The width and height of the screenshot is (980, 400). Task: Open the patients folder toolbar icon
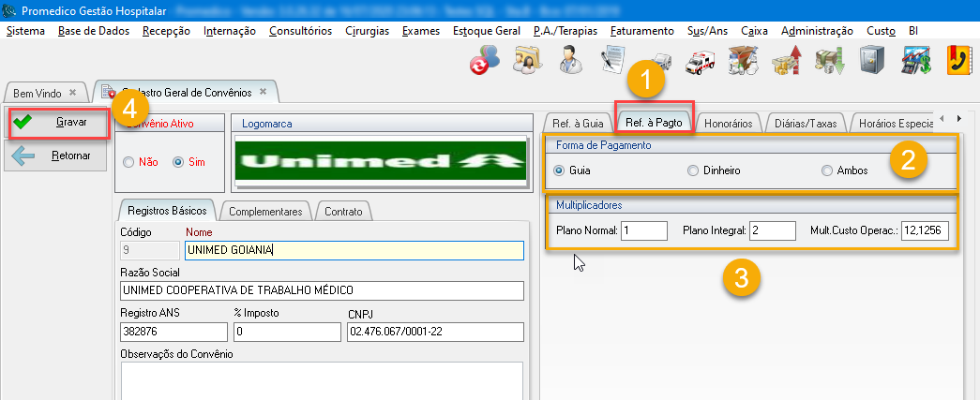(x=525, y=62)
